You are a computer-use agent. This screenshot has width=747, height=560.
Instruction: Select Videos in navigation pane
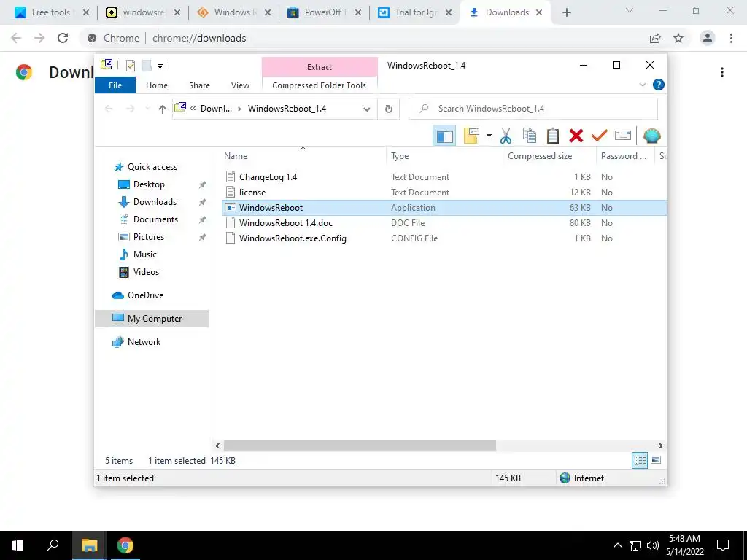pyautogui.click(x=146, y=272)
